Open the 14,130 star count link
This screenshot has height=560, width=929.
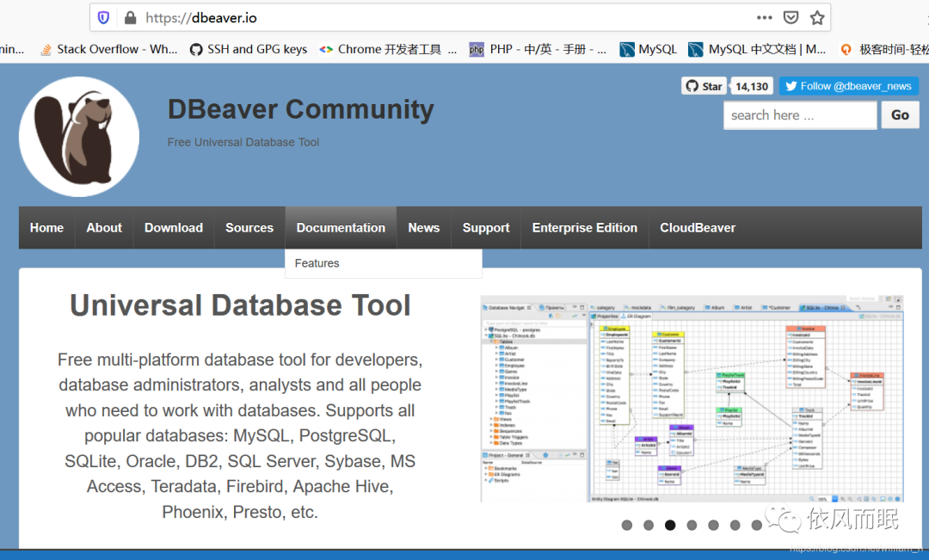point(752,86)
